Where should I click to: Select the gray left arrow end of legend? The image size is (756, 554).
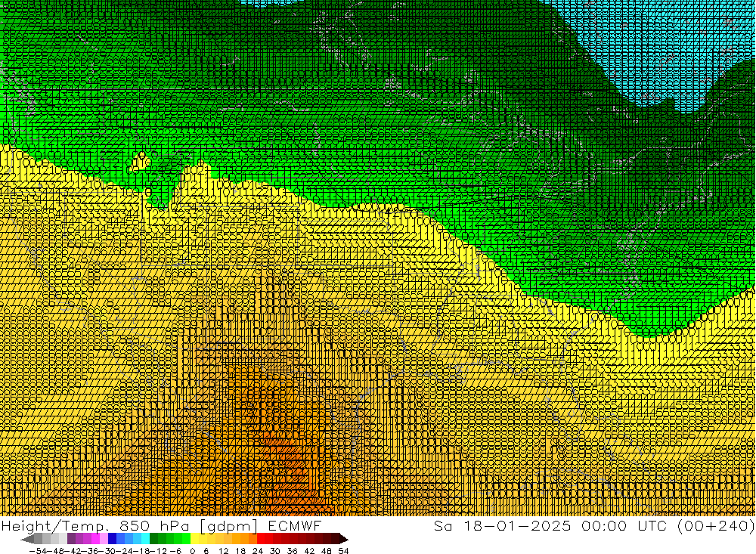click(27, 539)
